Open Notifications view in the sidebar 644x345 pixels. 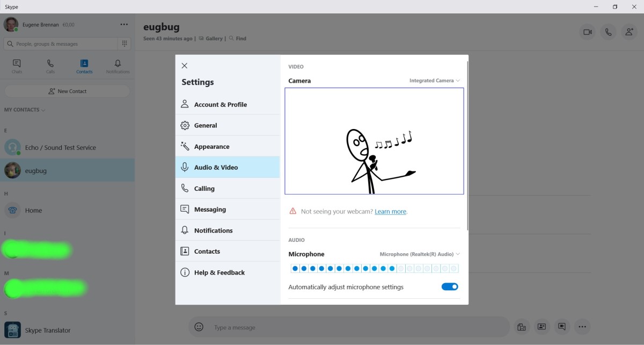click(118, 65)
